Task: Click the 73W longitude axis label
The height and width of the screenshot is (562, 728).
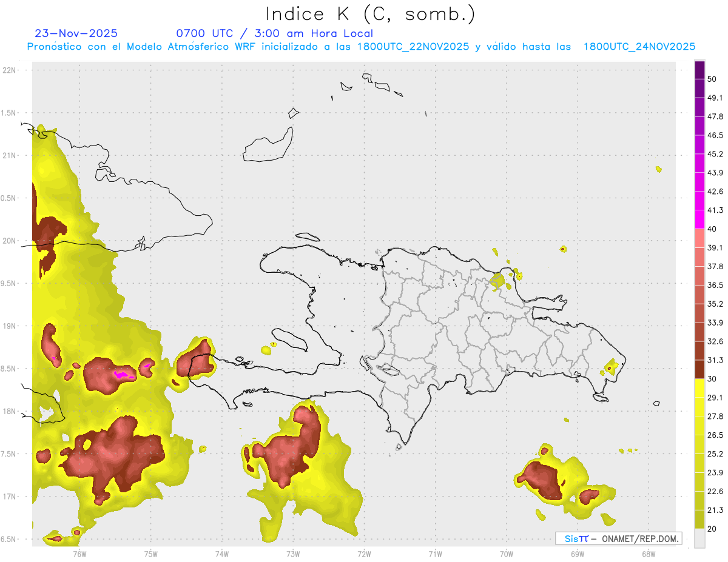Action: 293,554
